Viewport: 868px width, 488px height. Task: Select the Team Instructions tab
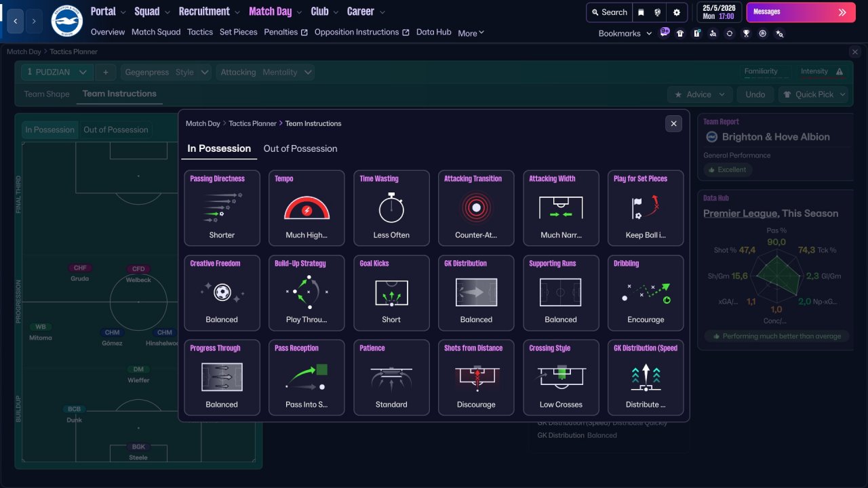pos(119,94)
